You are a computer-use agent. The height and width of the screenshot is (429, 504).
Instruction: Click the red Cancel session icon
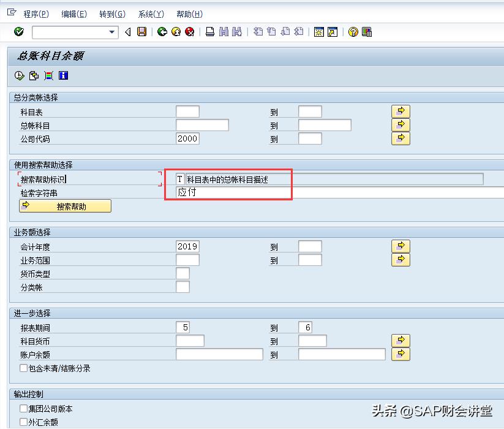(189, 32)
